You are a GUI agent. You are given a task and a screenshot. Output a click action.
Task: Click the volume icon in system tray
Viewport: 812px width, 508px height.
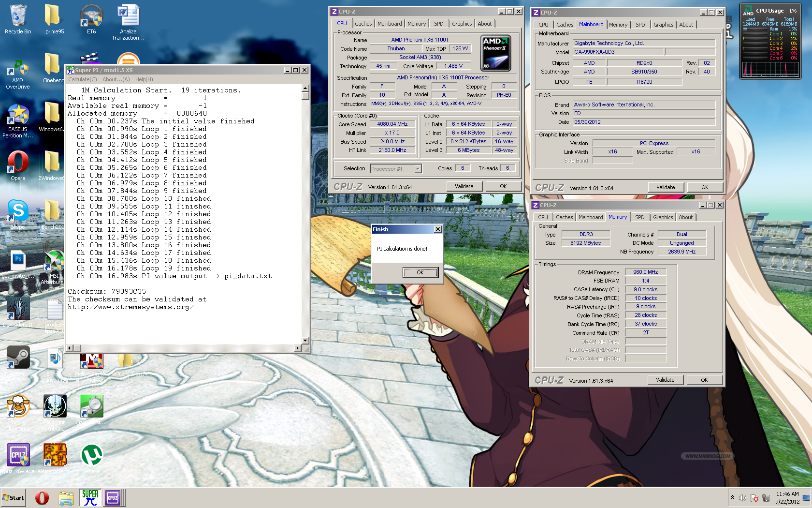[743, 498]
